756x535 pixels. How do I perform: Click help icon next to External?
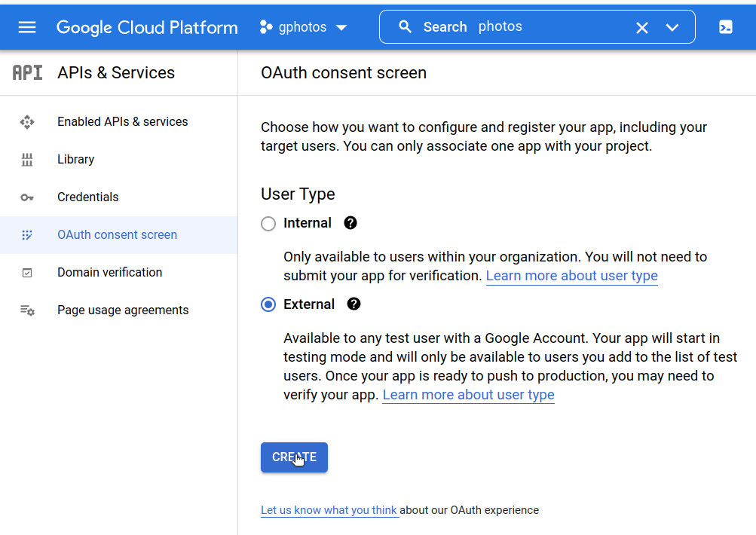click(x=354, y=304)
